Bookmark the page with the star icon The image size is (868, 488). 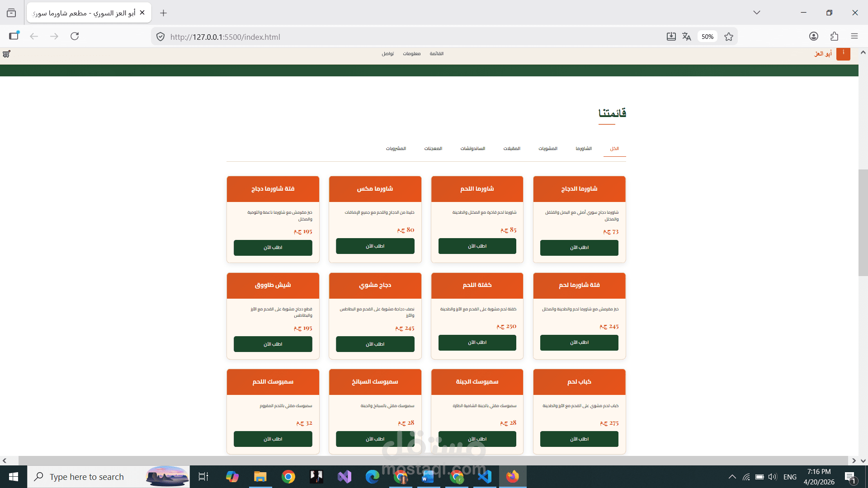pyautogui.click(x=729, y=36)
